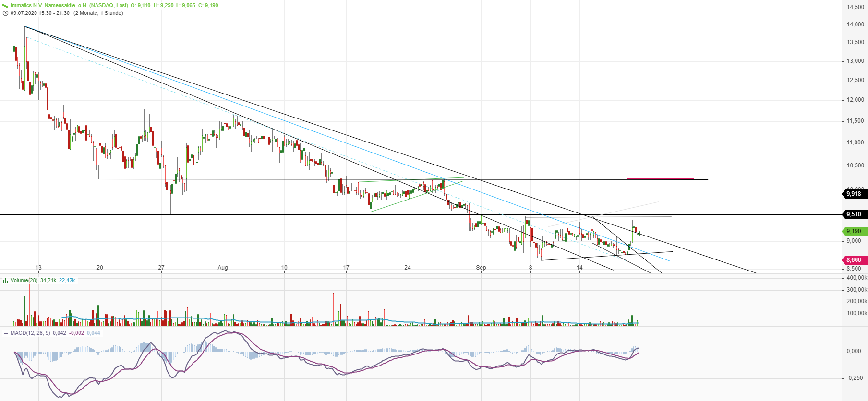Click the -0,250 MACD axis label
This screenshot has height=401, width=868.
(x=854, y=378)
